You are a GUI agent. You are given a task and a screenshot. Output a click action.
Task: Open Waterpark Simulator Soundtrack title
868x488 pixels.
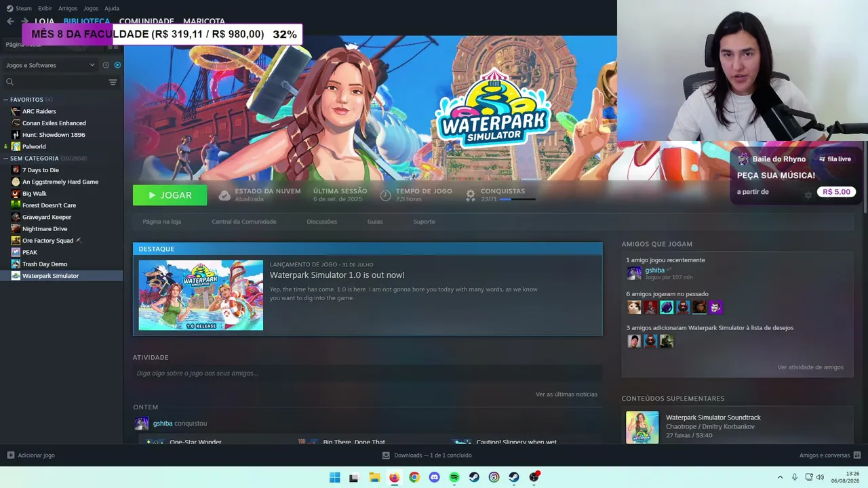point(713,418)
